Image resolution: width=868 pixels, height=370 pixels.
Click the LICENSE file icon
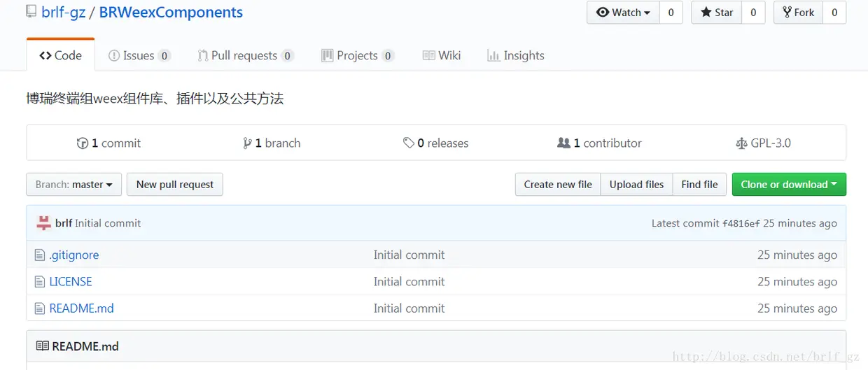click(40, 282)
